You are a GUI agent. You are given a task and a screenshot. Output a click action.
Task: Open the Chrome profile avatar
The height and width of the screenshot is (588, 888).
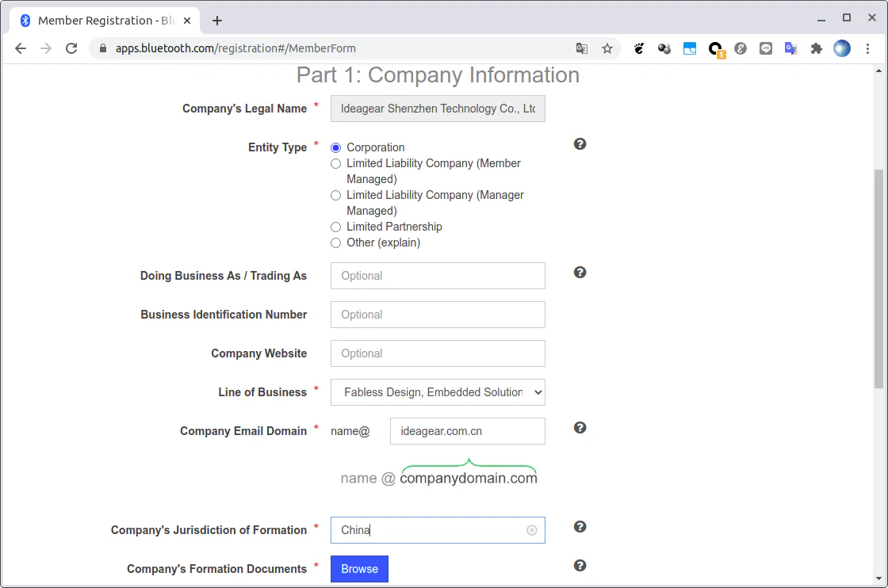click(842, 48)
